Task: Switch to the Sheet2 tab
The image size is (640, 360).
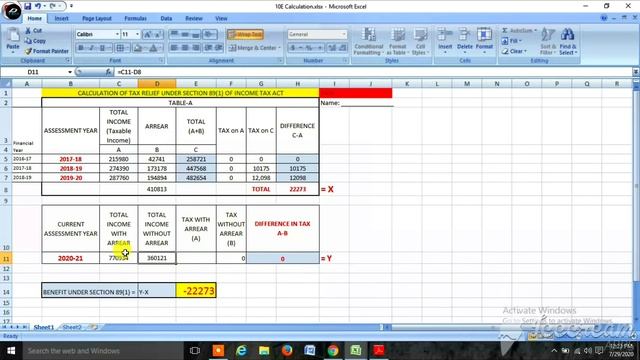Action: (72, 327)
